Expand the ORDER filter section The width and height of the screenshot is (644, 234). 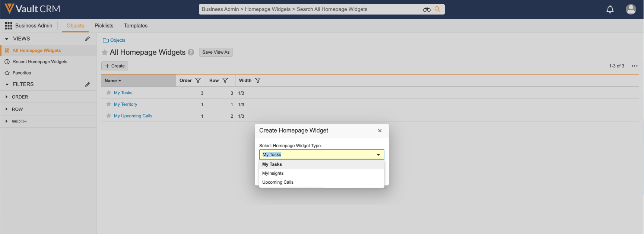coord(7,97)
